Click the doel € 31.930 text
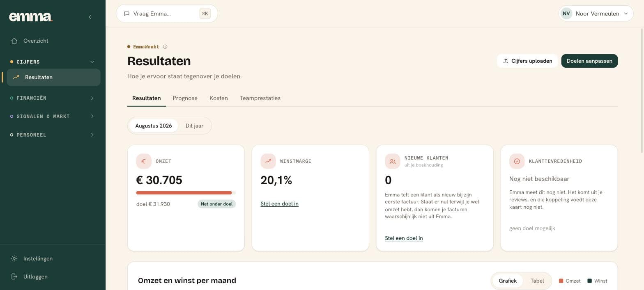The image size is (644, 290). (x=153, y=204)
